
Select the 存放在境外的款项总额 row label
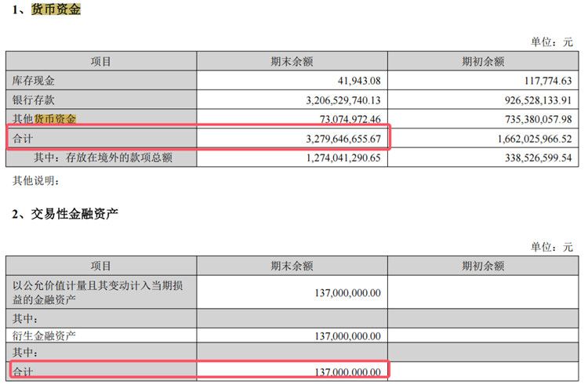[102, 158]
